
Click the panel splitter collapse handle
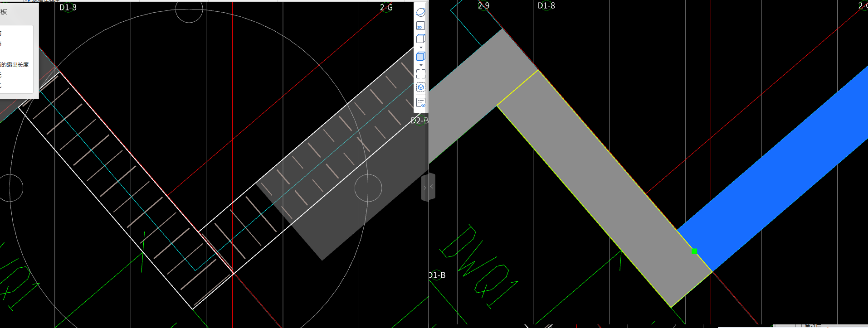tap(428, 187)
